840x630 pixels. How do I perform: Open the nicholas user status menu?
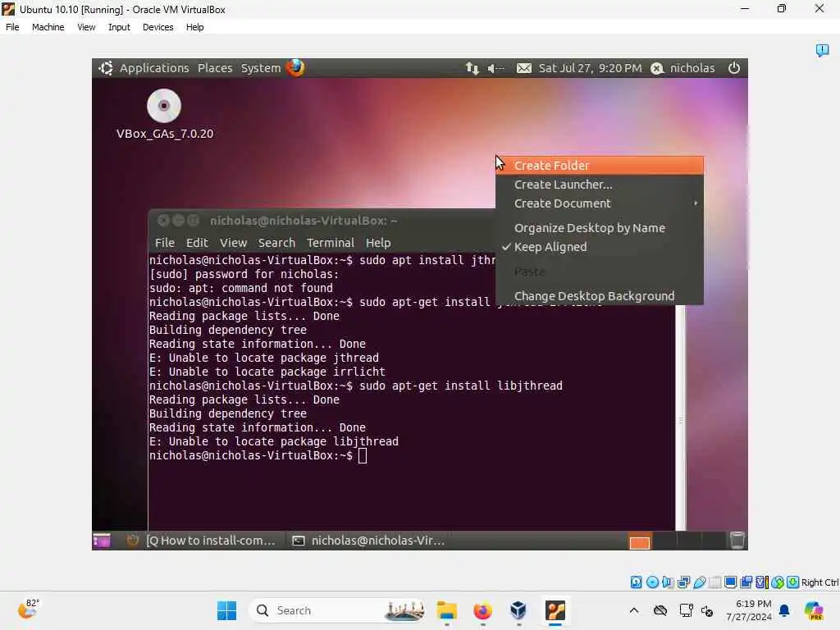tap(683, 68)
